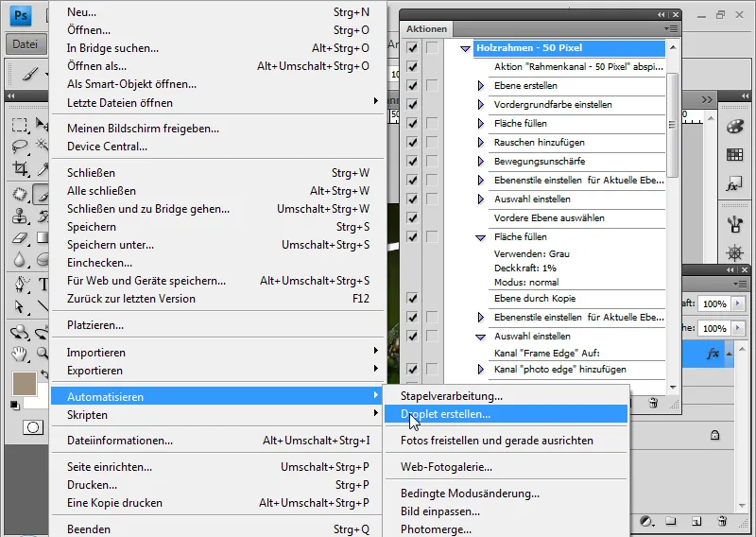
Task: Create new layer via Layers panel icon
Action: point(696,521)
